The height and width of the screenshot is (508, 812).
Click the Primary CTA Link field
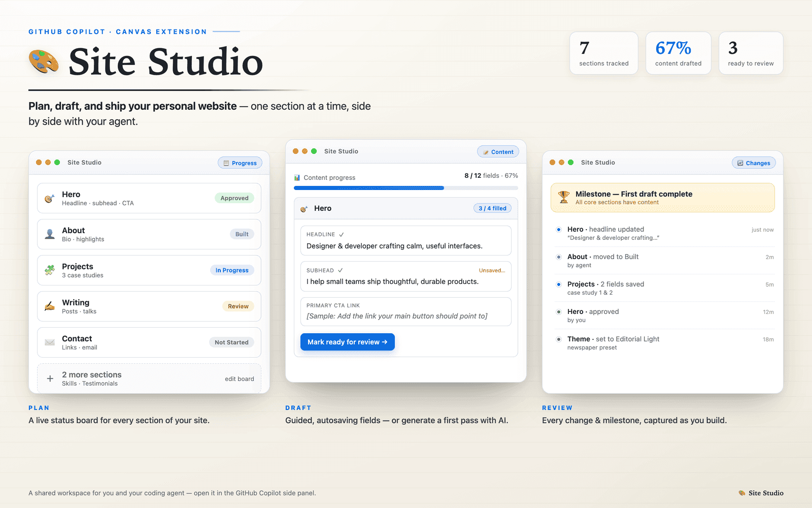pos(406,311)
